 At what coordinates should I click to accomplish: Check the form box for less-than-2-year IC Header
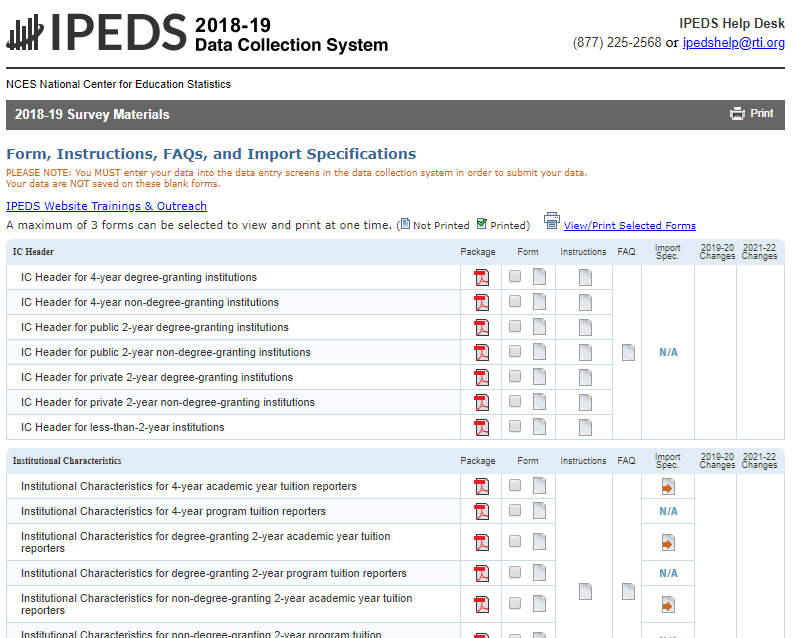point(515,427)
